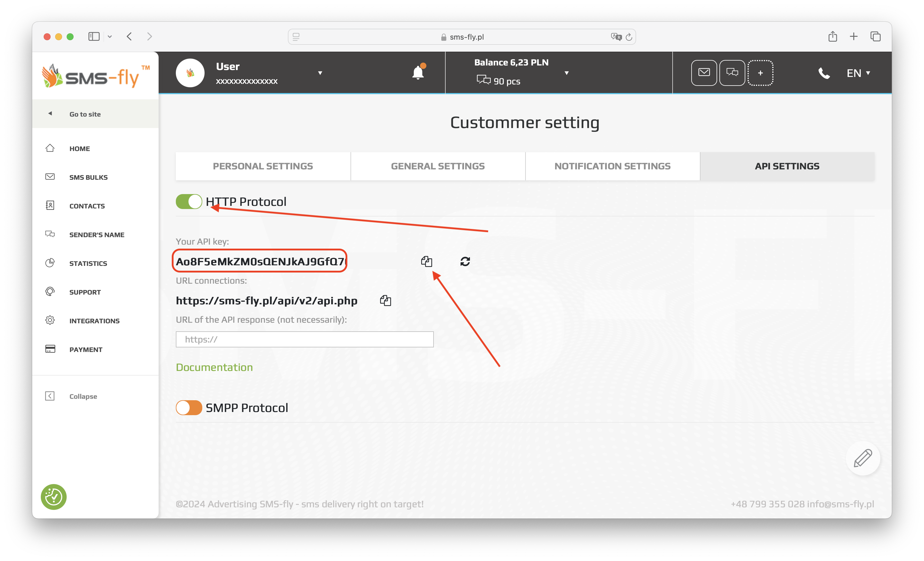
Task: Copy the API key with copy icon
Action: (x=426, y=261)
